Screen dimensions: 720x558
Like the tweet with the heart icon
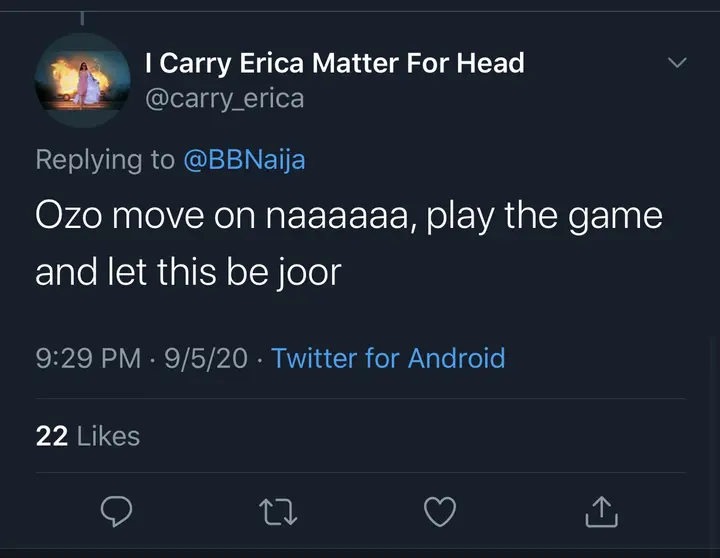[440, 511]
